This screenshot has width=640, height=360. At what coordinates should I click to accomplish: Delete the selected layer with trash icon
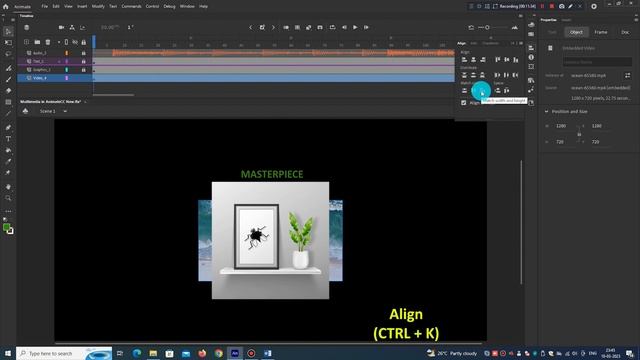pyautogui.click(x=48, y=42)
